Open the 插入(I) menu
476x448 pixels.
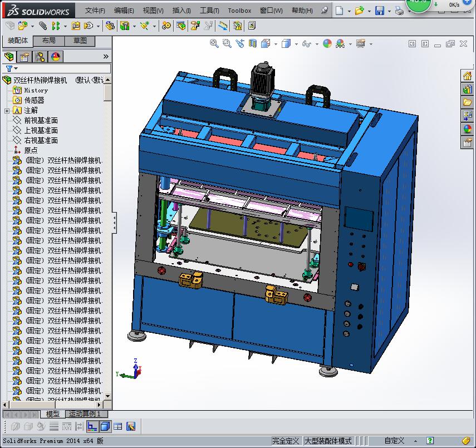[x=181, y=11]
